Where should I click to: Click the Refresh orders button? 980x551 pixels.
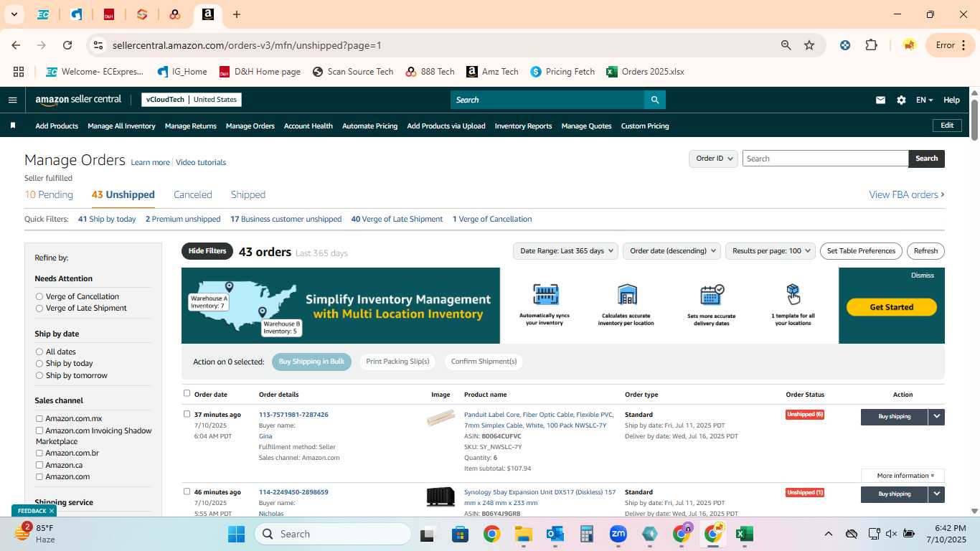pos(925,251)
